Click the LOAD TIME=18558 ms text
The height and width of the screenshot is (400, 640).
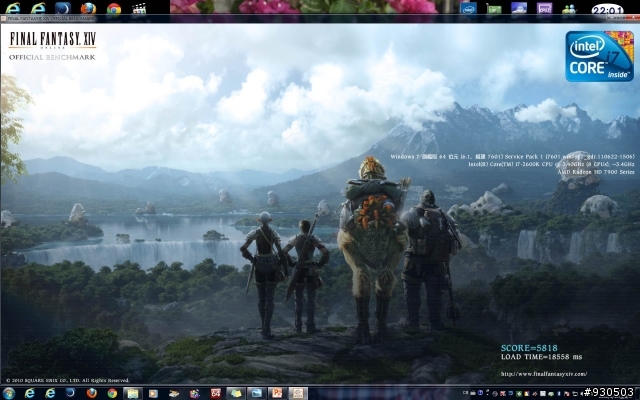[x=541, y=357]
